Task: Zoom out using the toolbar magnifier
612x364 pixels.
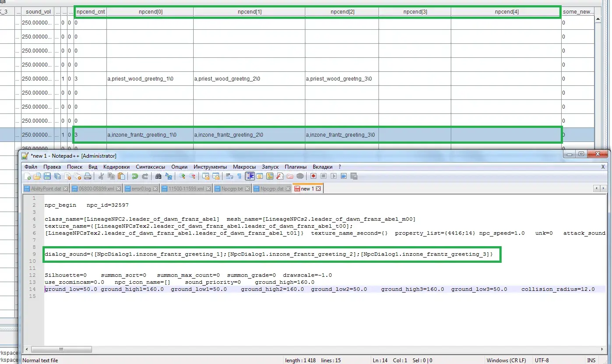Action: [x=192, y=176]
